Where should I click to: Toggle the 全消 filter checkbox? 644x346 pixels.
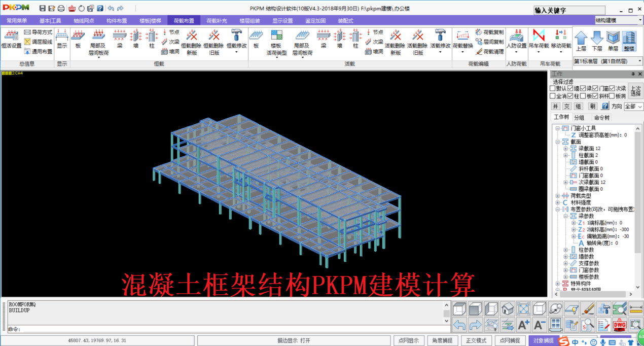[553, 96]
